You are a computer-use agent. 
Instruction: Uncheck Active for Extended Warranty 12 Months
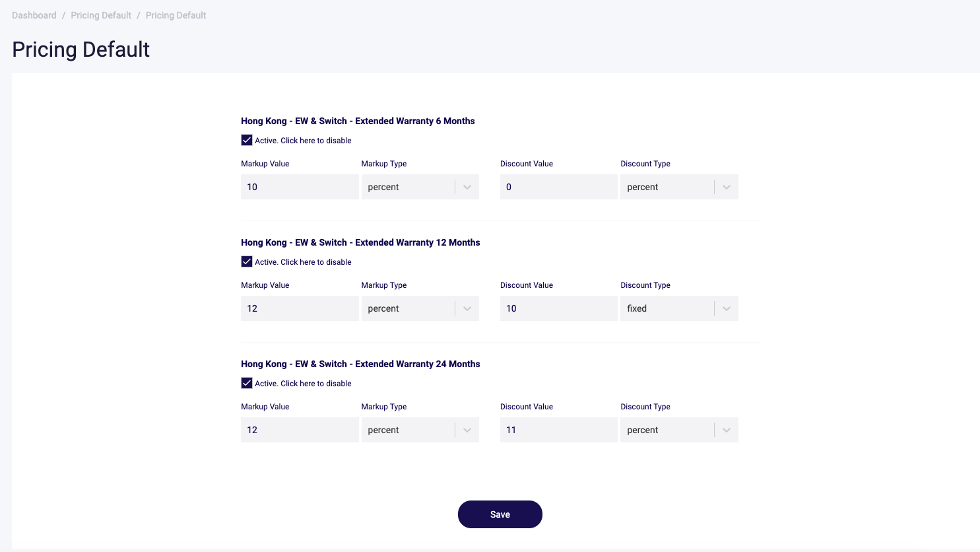[247, 261]
